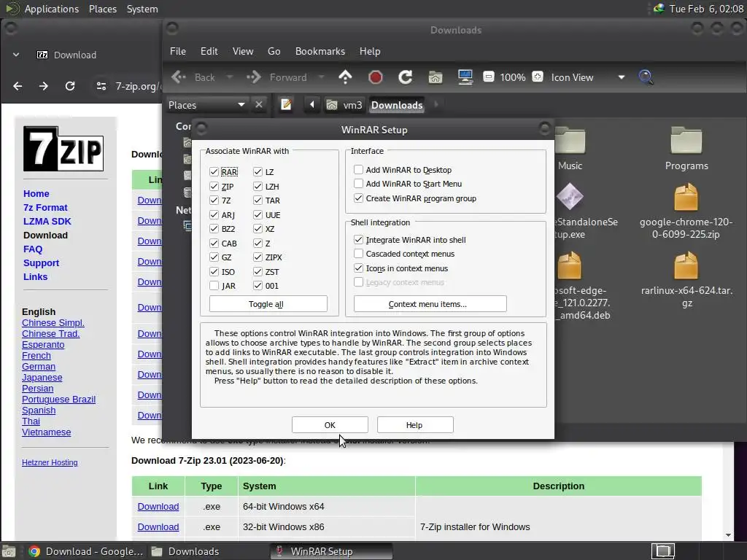The width and height of the screenshot is (747, 560).
Task: Close the Places sidebar with X
Action: tap(259, 105)
